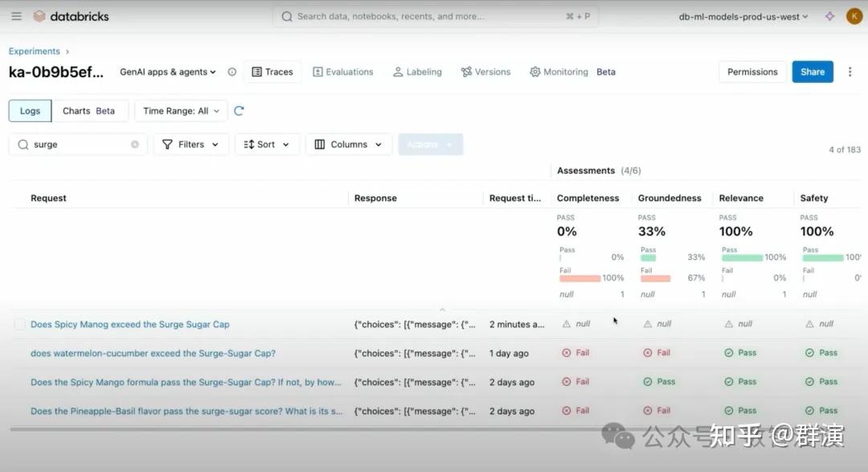Open the watermelon-cucumber trace link

[153, 353]
